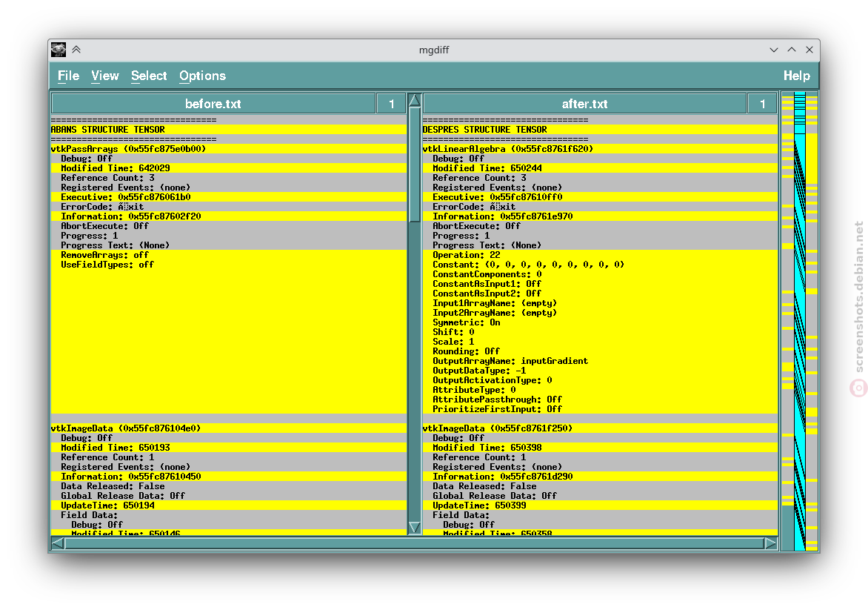The image size is (868, 610).
Task: Open the Help menu
Action: (797, 76)
